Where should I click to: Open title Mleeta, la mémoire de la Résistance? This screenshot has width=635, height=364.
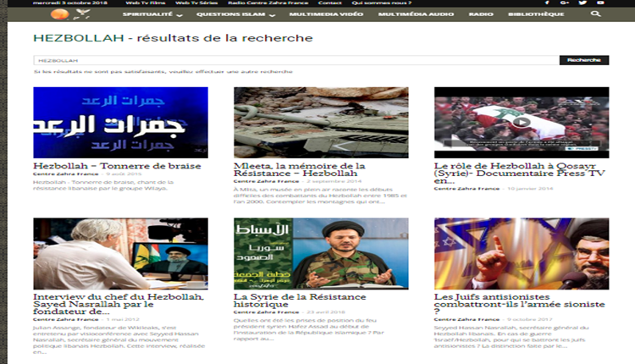tap(299, 169)
